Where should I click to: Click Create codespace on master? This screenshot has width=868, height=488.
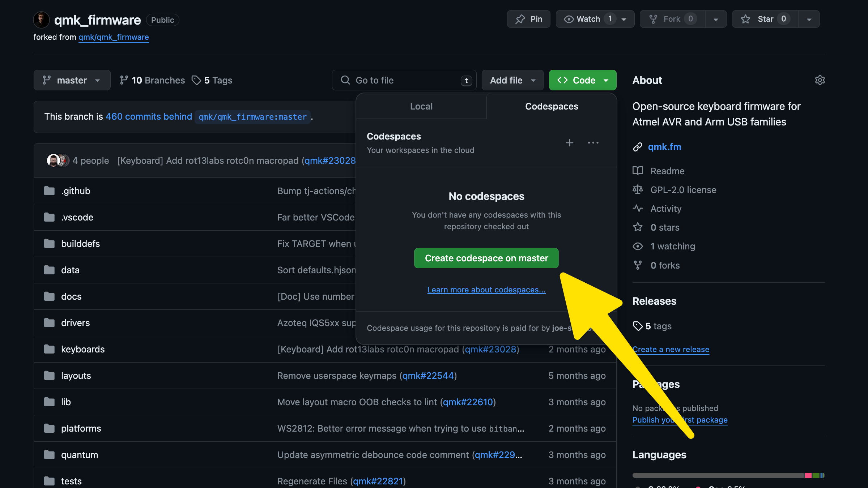tap(486, 258)
